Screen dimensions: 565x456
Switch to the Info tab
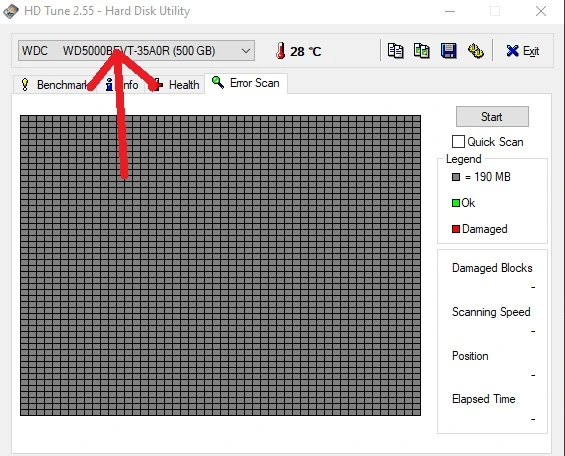click(x=121, y=85)
